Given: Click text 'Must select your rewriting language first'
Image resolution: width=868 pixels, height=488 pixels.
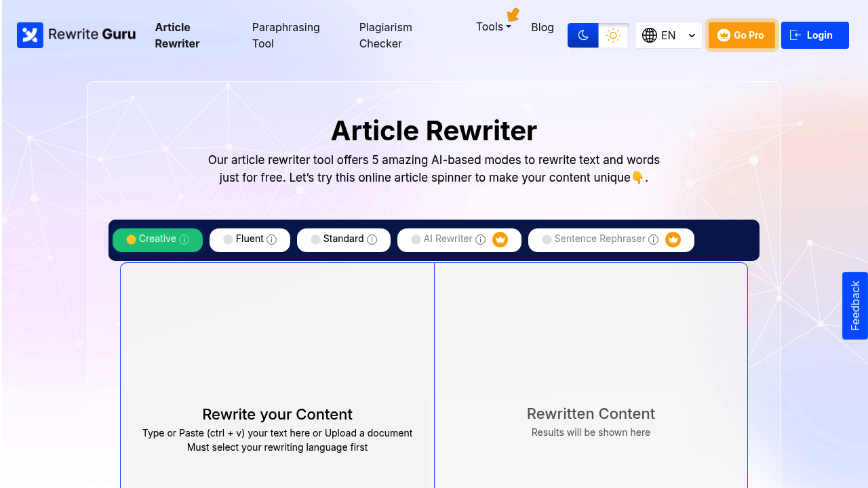Looking at the screenshot, I should click(x=277, y=447).
